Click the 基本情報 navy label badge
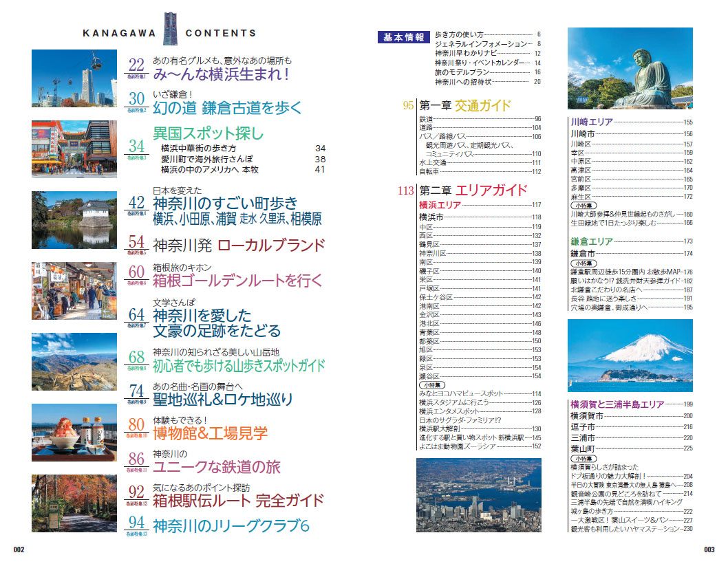The width and height of the screenshot is (728, 566). point(403,38)
